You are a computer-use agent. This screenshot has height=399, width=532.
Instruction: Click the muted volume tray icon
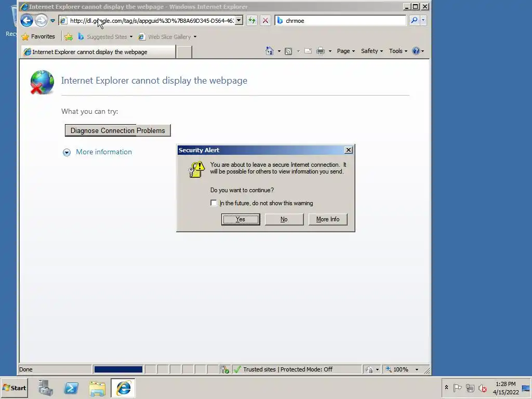[482, 388]
